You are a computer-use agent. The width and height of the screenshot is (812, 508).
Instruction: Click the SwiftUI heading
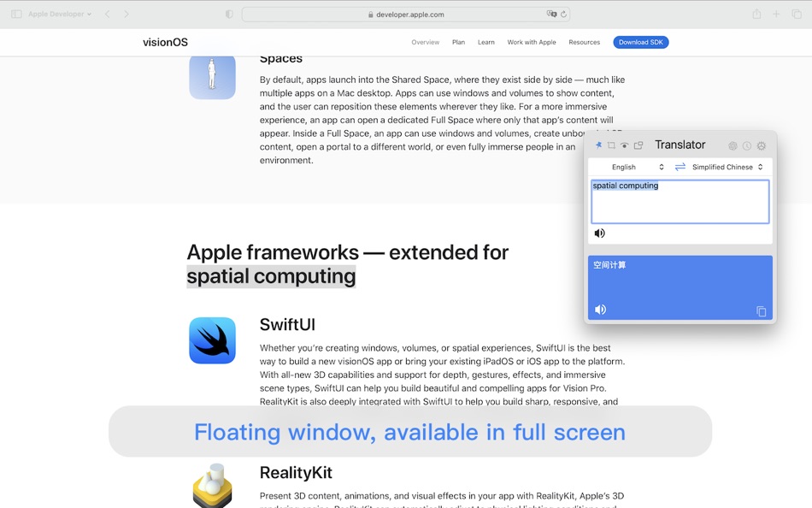point(287,325)
